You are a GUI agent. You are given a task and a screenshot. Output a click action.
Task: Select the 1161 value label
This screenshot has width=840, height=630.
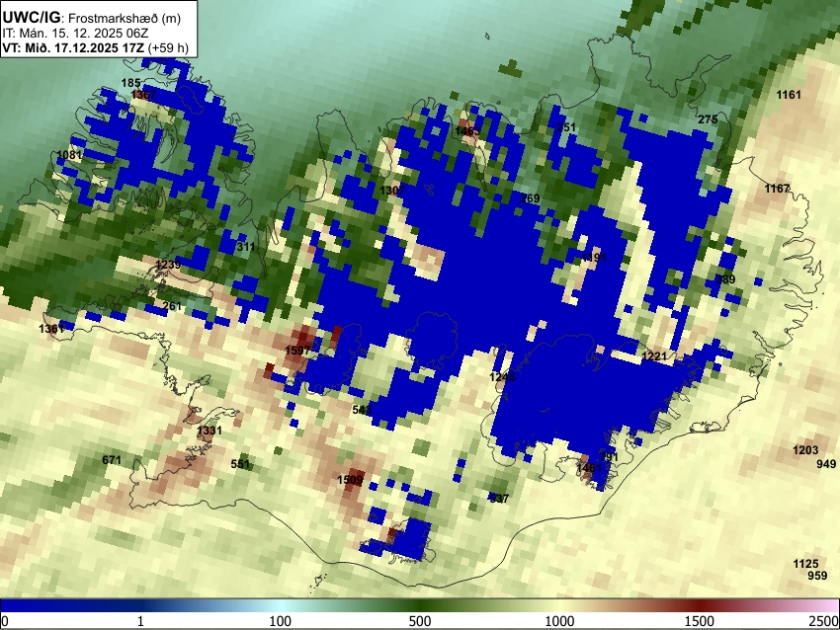(x=789, y=95)
